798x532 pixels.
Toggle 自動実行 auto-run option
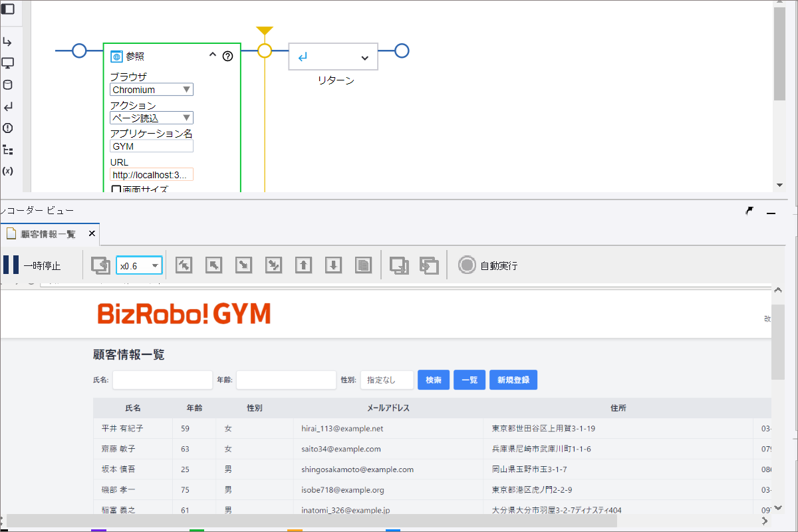[x=487, y=265]
